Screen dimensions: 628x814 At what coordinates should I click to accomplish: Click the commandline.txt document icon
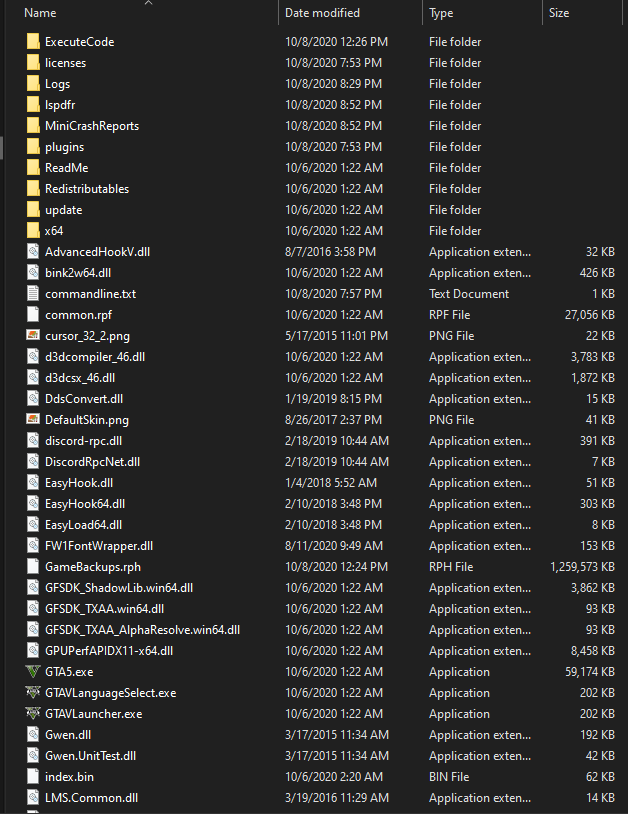33,293
